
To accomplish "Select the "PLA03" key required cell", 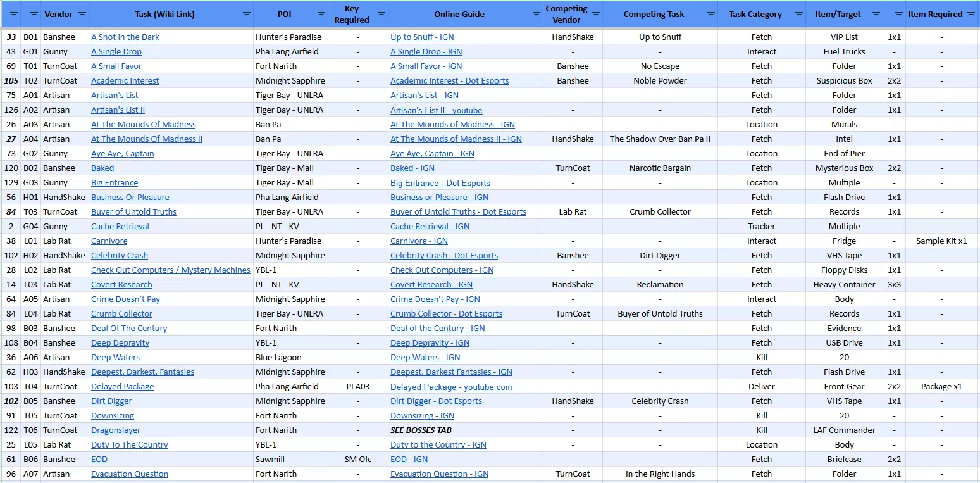I will [x=358, y=387].
